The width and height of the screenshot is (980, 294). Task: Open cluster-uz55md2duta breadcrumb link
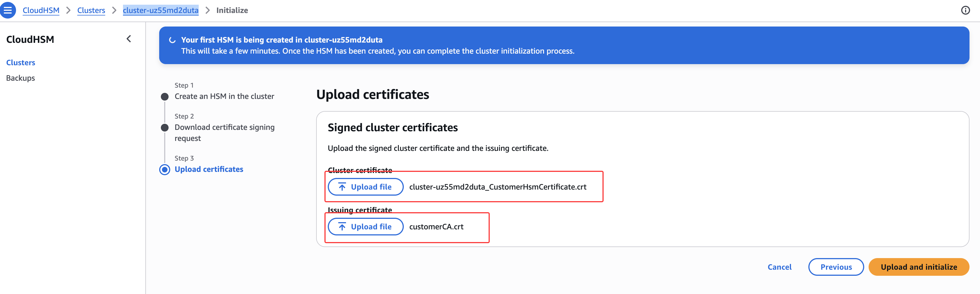click(161, 10)
